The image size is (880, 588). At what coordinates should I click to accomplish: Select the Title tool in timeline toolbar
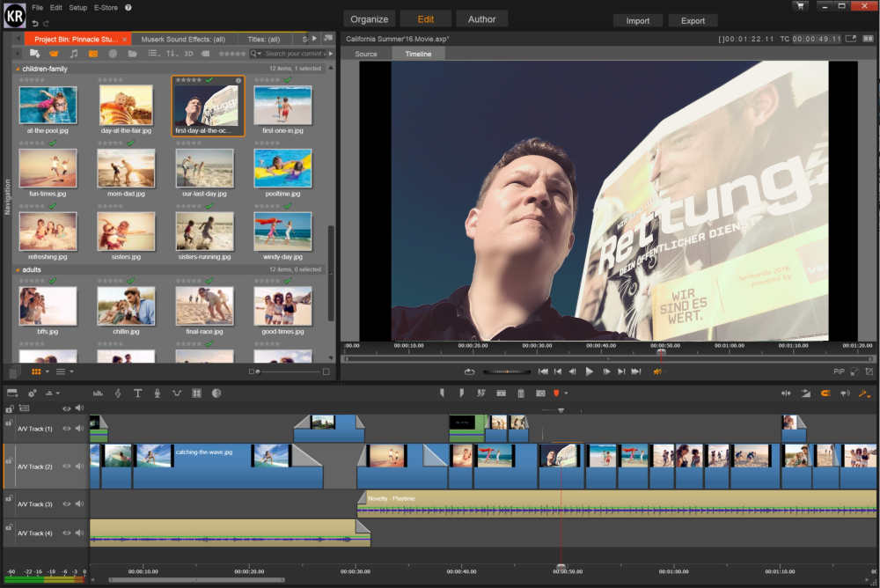click(x=137, y=393)
